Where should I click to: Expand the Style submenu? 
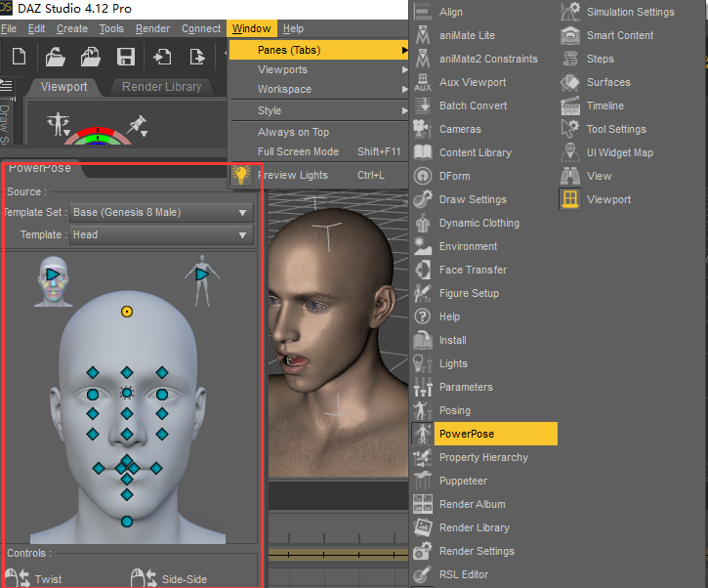click(318, 110)
